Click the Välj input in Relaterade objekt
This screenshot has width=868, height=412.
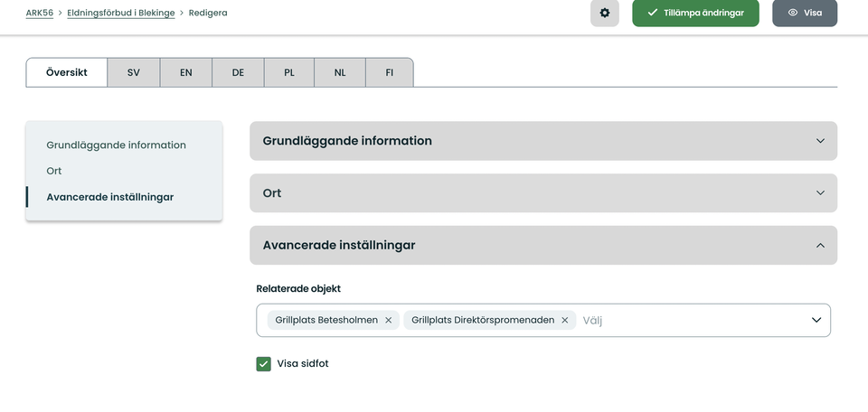coord(692,320)
